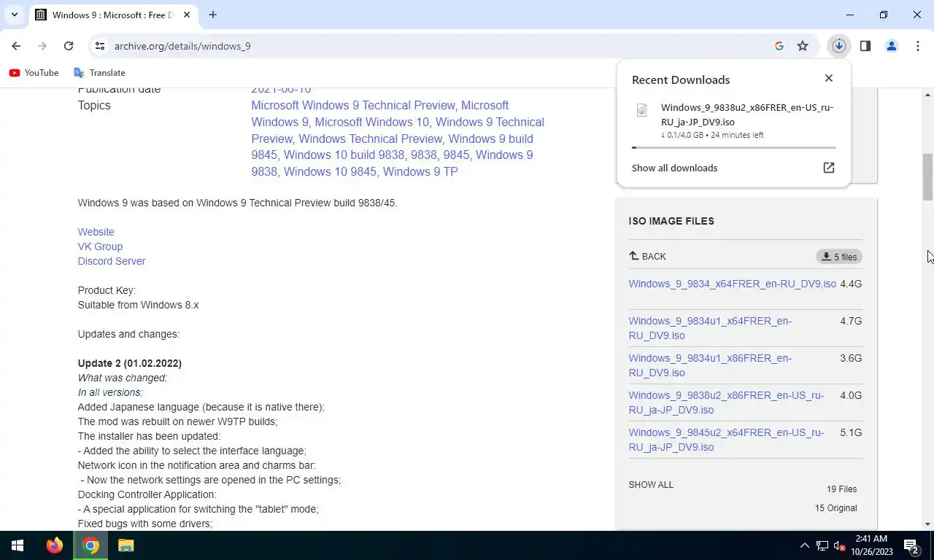Click Chrome icon in the taskbar

[x=90, y=545]
